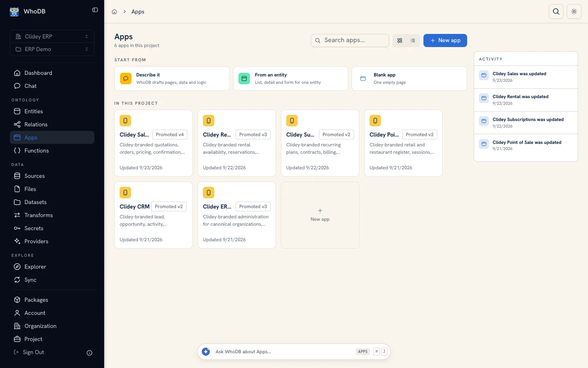Image resolution: width=588 pixels, height=368 pixels.
Task: Click the Project briefcase icon
Action: [x=17, y=339]
